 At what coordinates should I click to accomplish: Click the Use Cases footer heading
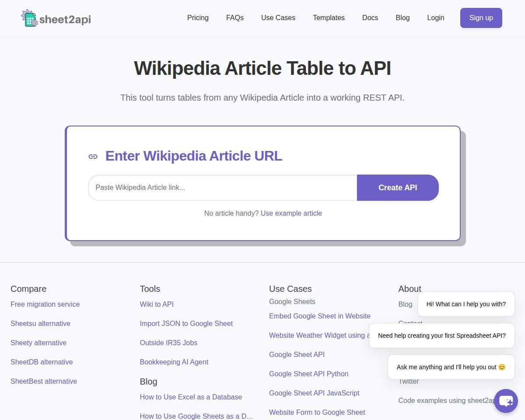290,289
